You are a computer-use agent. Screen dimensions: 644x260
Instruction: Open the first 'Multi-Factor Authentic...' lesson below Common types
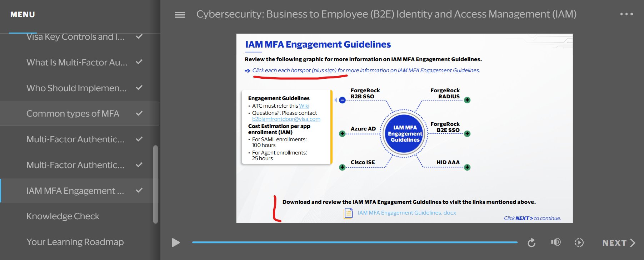point(80,139)
